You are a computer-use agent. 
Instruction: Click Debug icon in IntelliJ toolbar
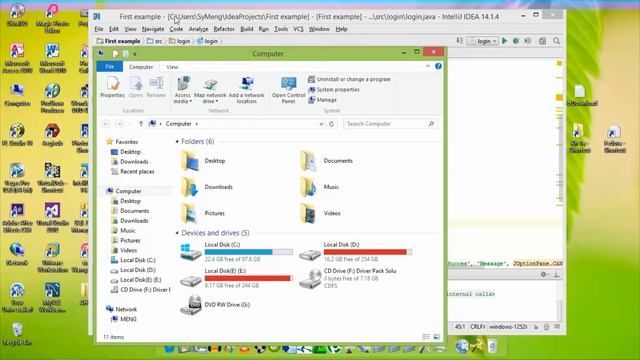516,41
